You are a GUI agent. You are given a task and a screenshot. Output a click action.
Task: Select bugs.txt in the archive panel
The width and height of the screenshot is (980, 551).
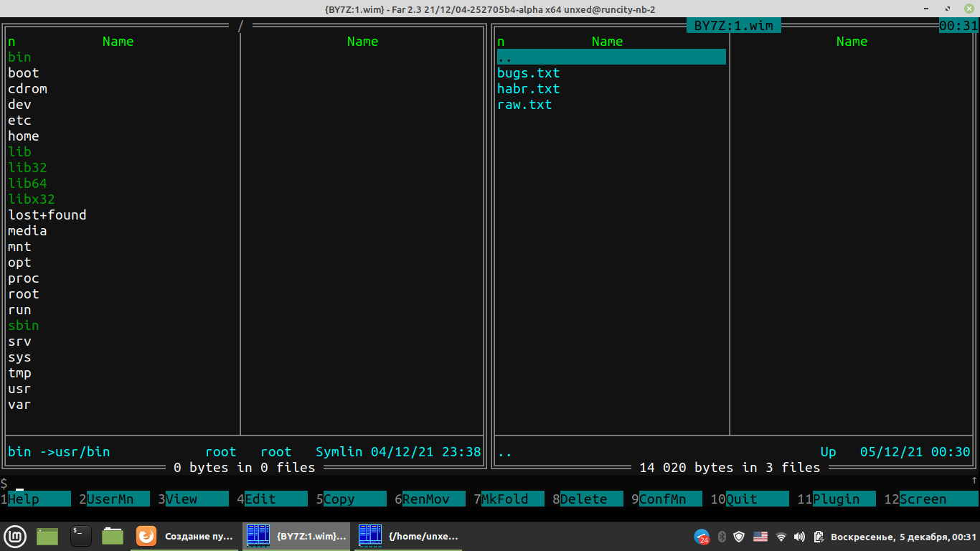529,72
